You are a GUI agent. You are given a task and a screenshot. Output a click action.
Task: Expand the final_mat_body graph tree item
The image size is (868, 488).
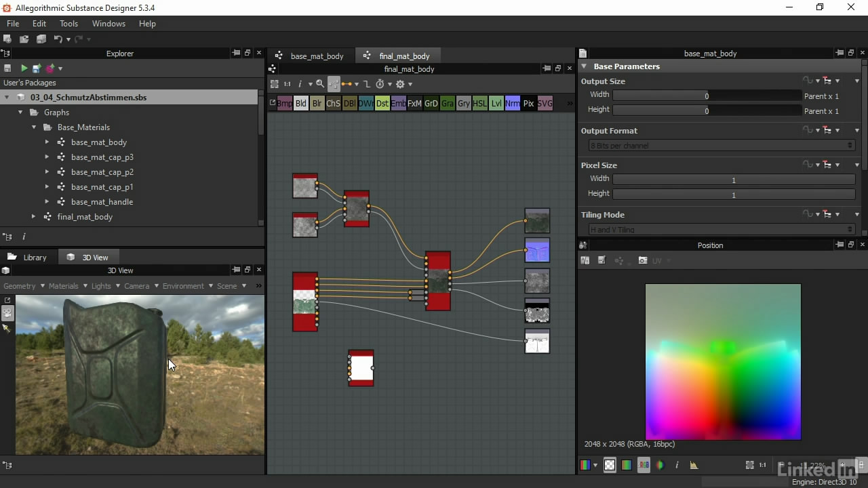[33, 217]
